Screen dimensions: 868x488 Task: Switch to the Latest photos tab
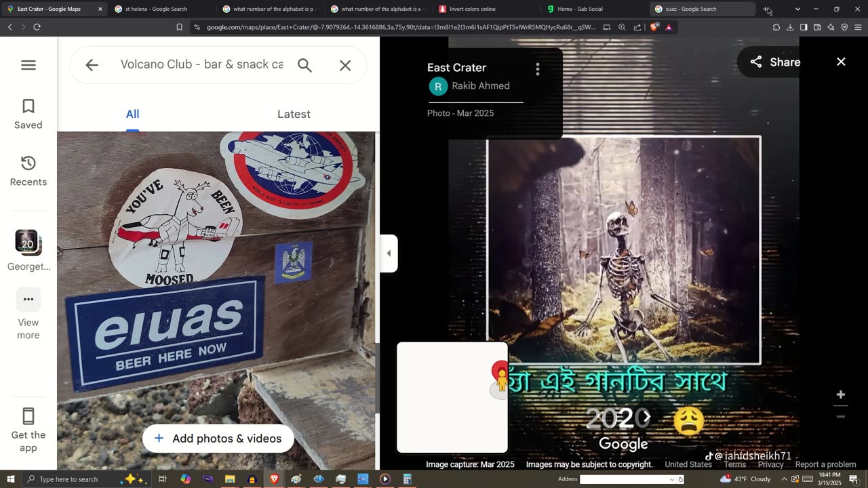[x=294, y=114]
